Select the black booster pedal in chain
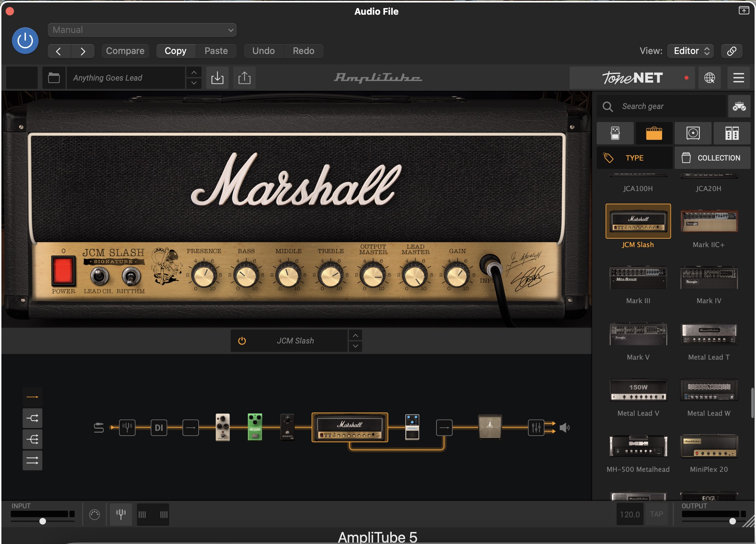Image resolution: width=756 pixels, height=544 pixels. pos(287,427)
